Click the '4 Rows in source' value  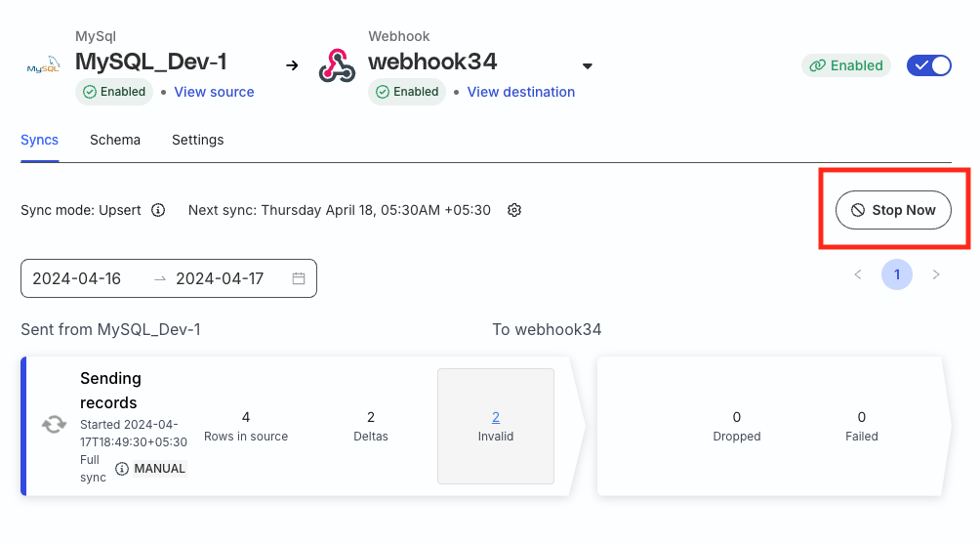tap(246, 426)
